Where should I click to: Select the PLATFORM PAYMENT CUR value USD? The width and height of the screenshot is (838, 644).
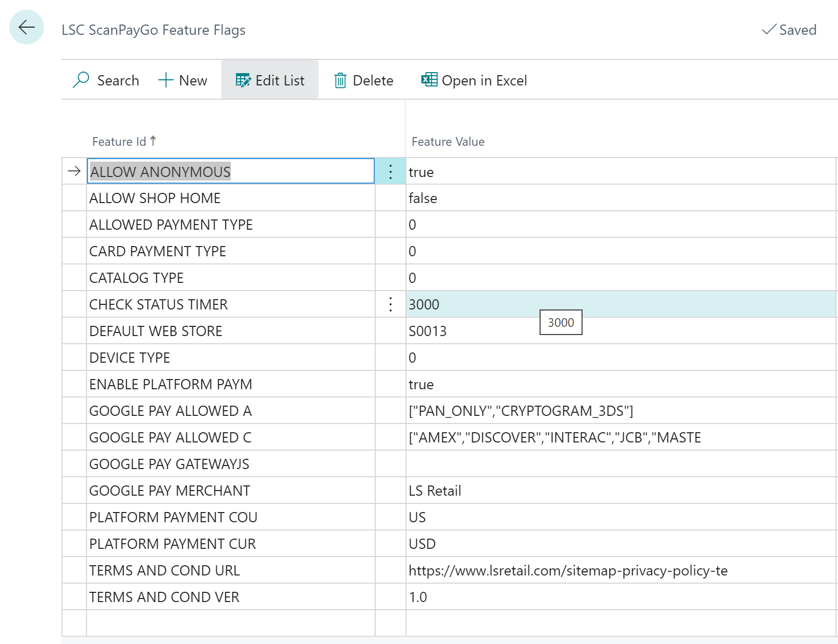pos(422,544)
